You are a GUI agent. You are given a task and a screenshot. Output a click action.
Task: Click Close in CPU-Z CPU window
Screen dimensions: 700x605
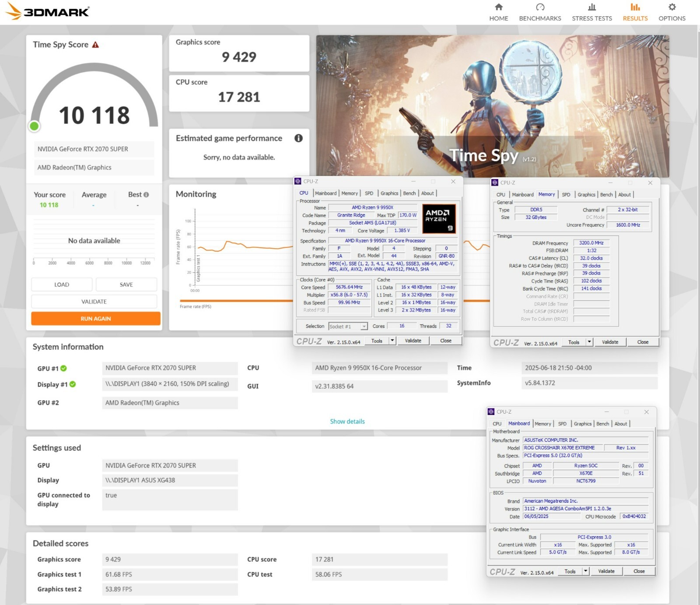click(446, 341)
